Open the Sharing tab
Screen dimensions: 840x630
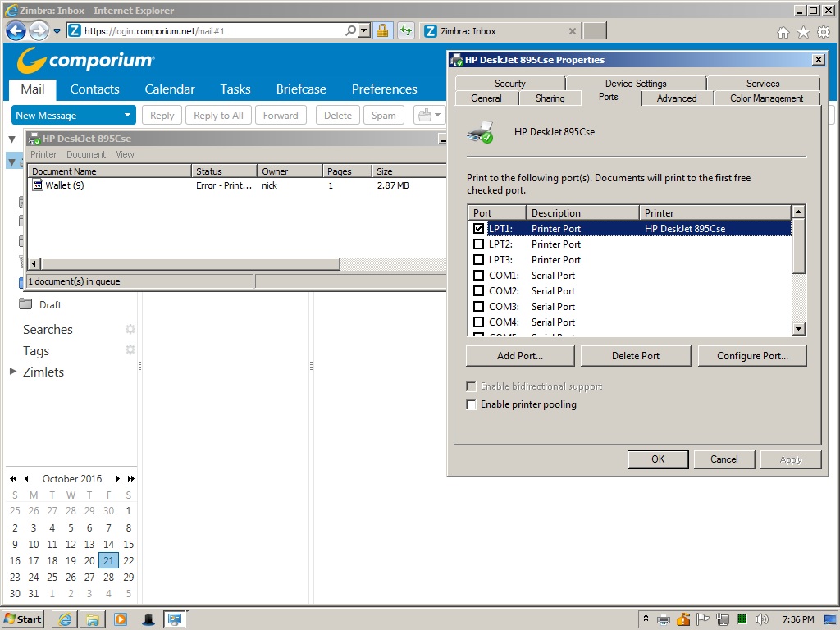pos(550,98)
